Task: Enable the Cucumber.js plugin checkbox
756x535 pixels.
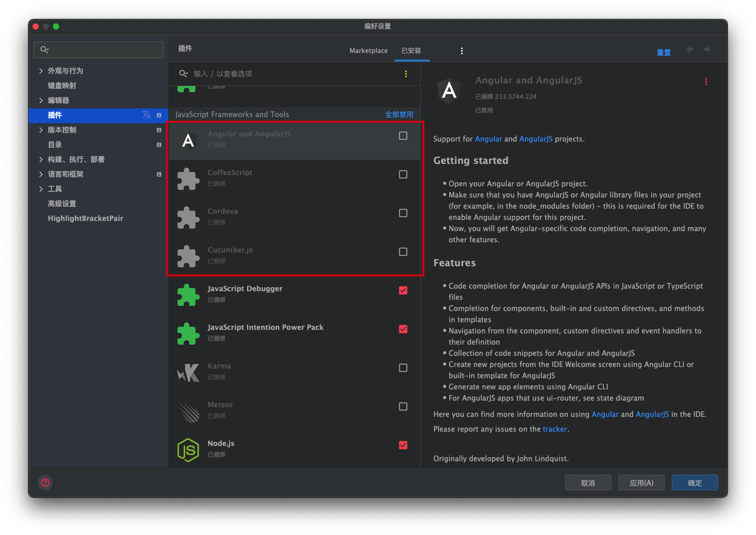Action: (x=403, y=251)
